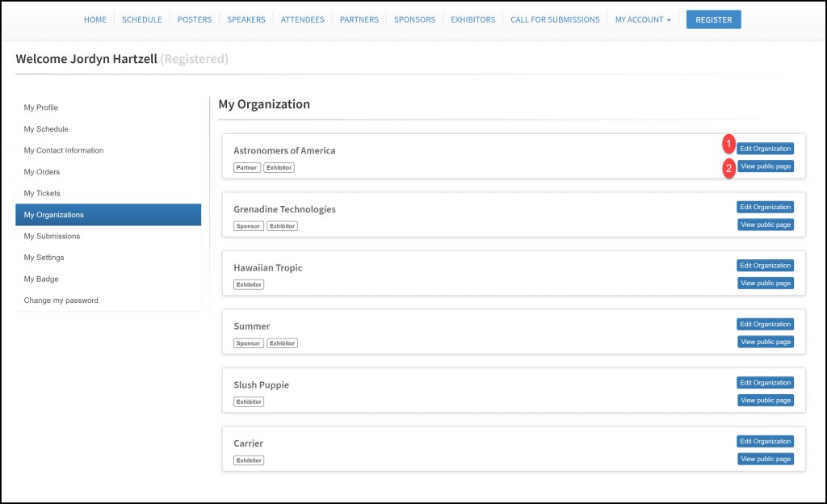Screen dimensions: 827x504
Task: View public page of Carrier
Action: tap(766, 459)
